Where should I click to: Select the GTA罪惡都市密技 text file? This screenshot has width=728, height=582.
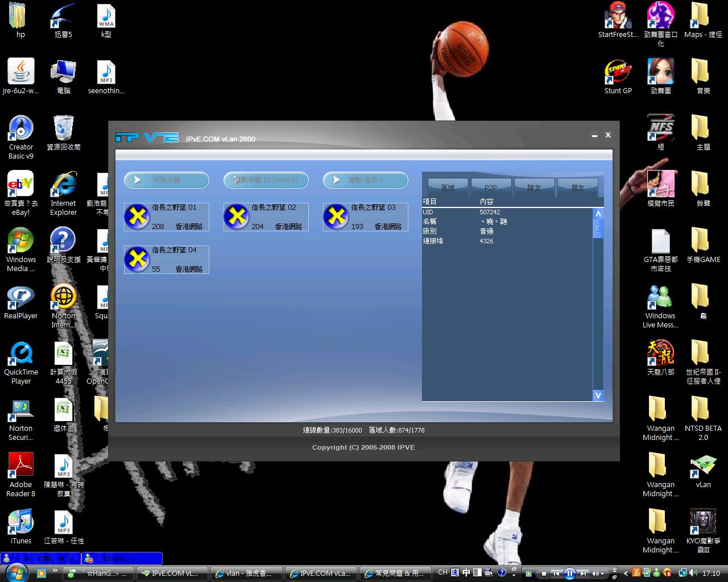[661, 250]
